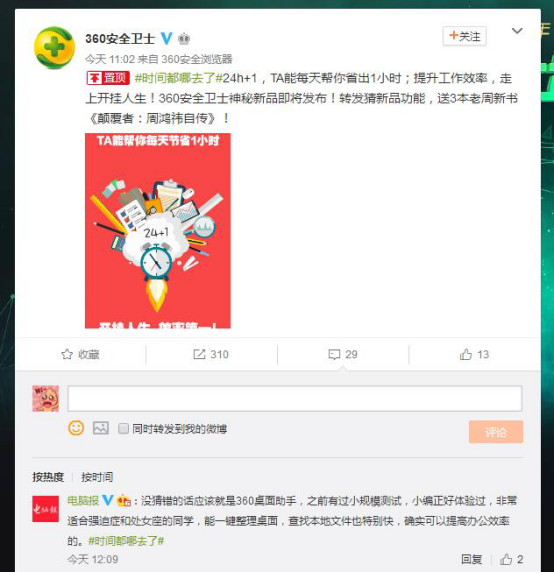Check 同时转发到我的微博 checkbox
Viewport: 554px width, 573px height.
pyautogui.click(x=124, y=428)
